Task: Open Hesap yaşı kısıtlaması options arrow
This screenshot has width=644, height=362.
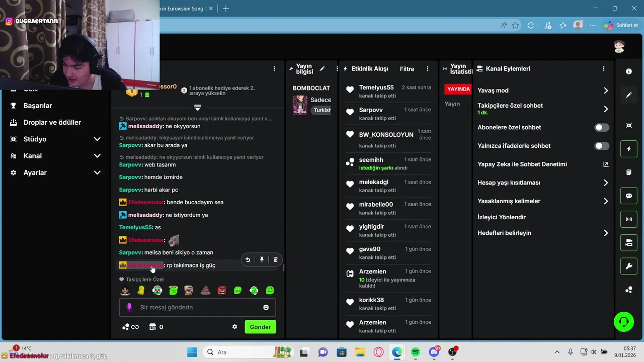Action: click(x=606, y=183)
